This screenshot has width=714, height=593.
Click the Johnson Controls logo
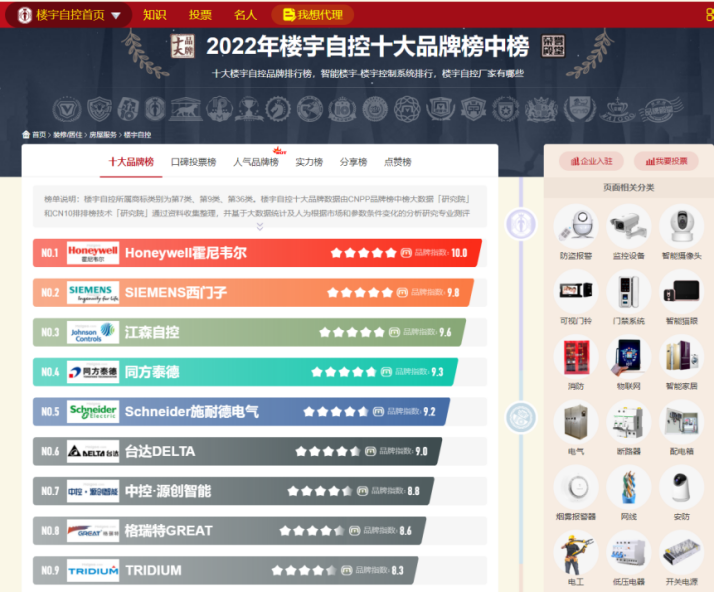(x=93, y=332)
